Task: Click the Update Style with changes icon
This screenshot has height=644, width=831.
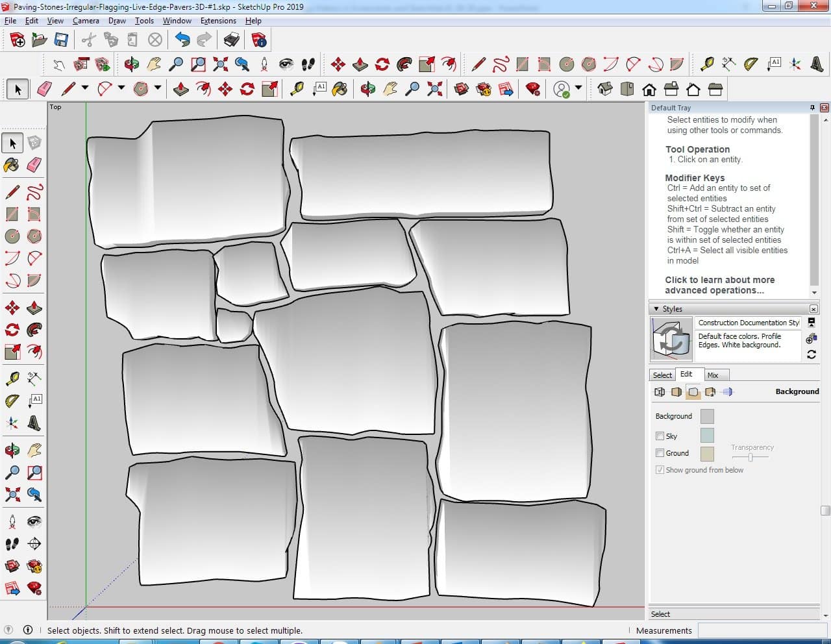Action: 811,354
